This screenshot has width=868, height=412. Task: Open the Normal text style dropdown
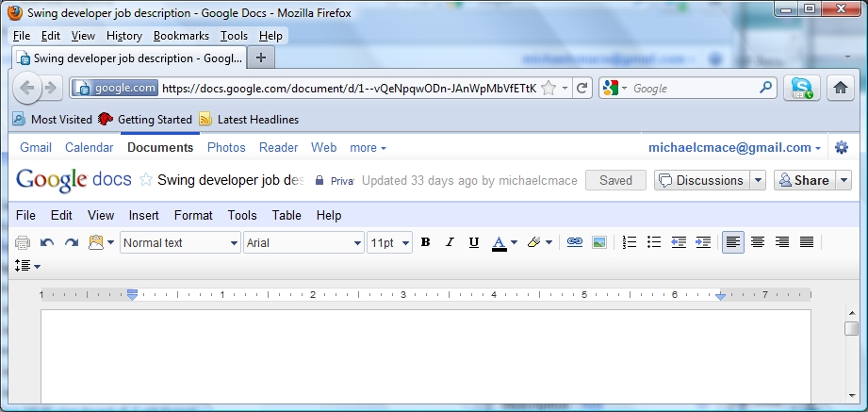coord(180,242)
